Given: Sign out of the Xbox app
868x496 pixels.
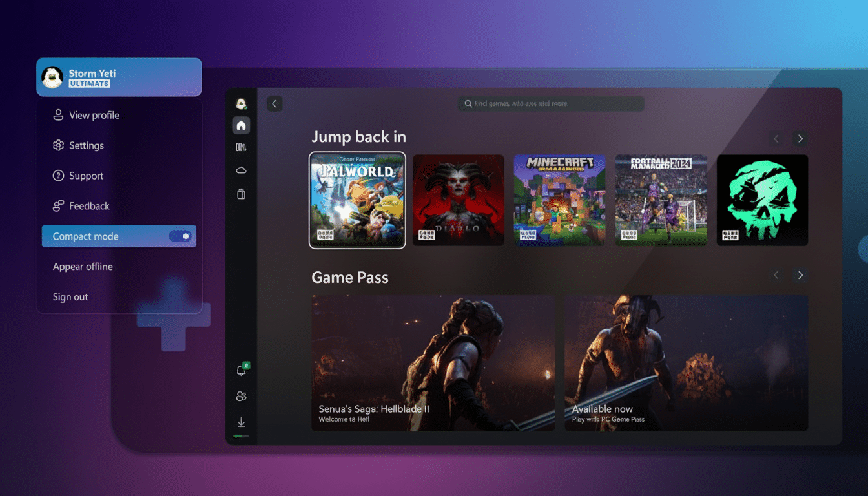Looking at the screenshot, I should coord(70,296).
